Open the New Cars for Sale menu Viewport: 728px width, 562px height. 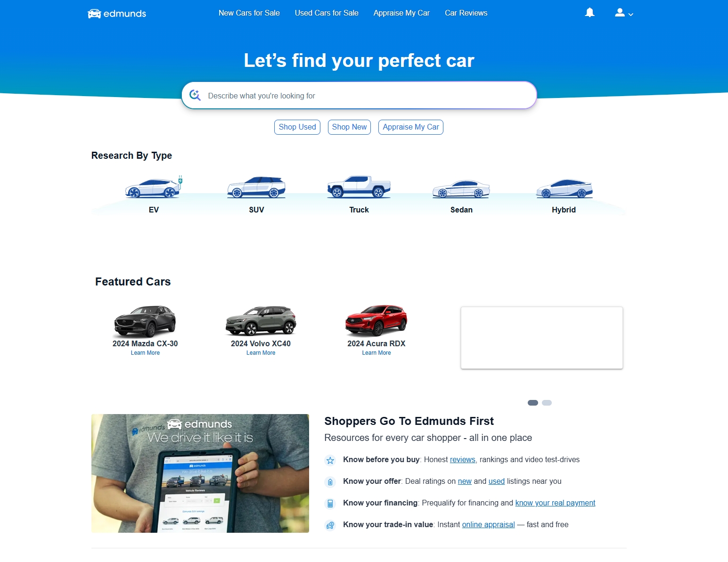249,13
